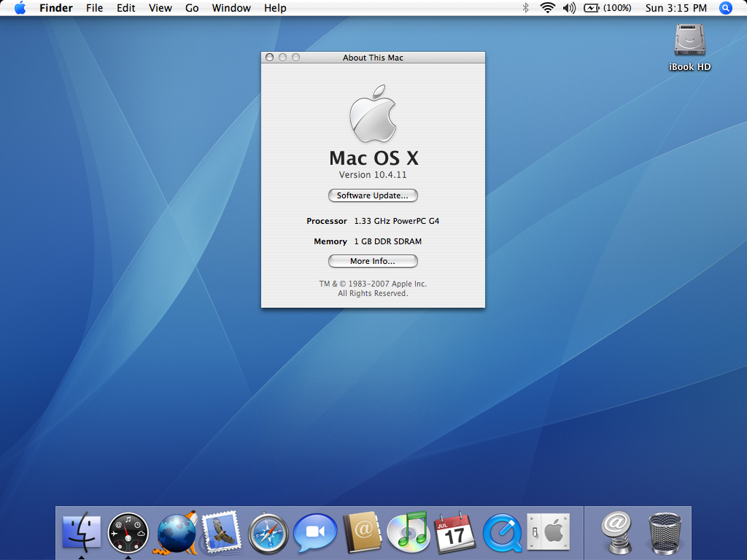Open the AirPort Wi-Fi status menu
This screenshot has height=560, width=747.
point(547,7)
